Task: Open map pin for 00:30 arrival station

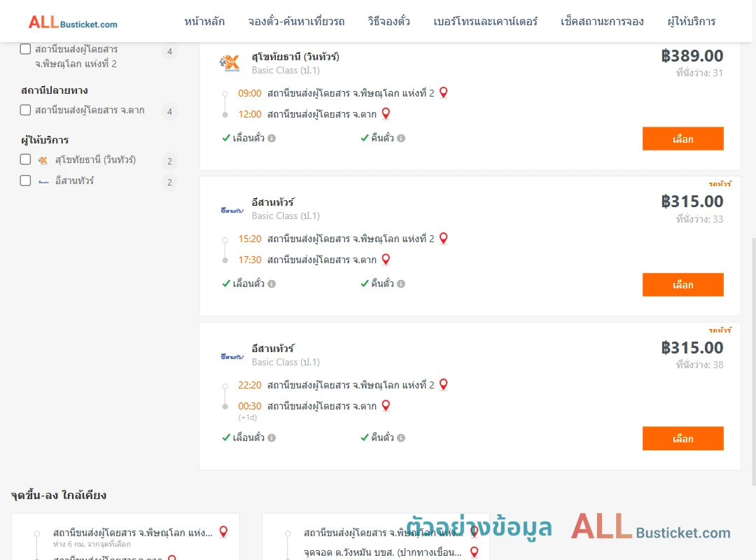Action: point(386,406)
